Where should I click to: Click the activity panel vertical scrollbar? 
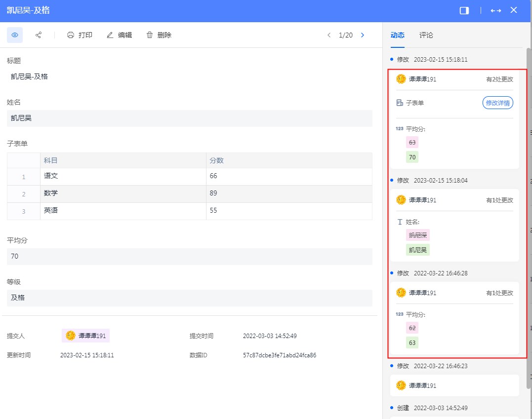529,217
